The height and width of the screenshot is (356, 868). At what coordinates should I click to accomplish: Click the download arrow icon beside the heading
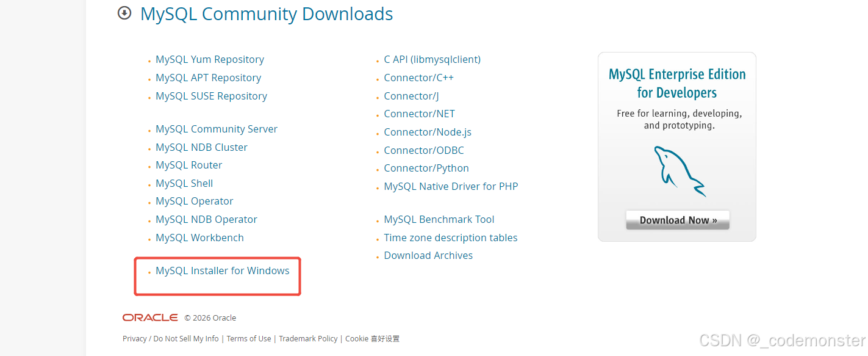pyautogui.click(x=124, y=13)
